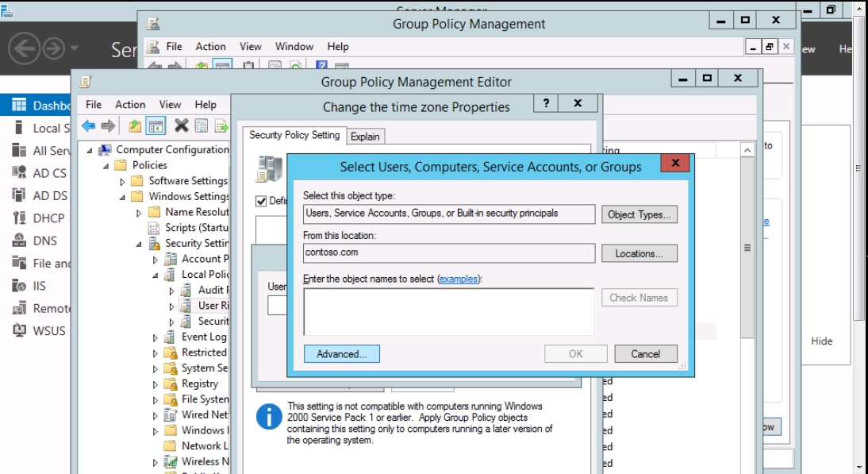Toggle the Define policy settings checkbox

[261, 201]
